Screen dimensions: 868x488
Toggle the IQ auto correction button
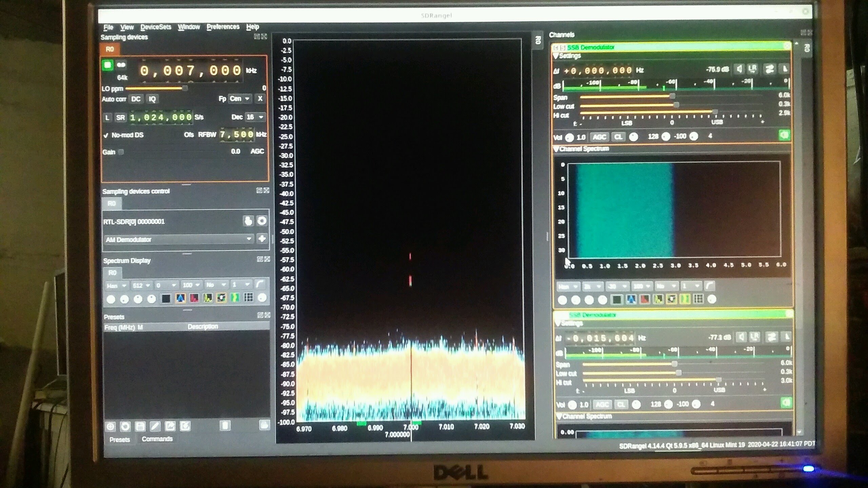click(152, 99)
